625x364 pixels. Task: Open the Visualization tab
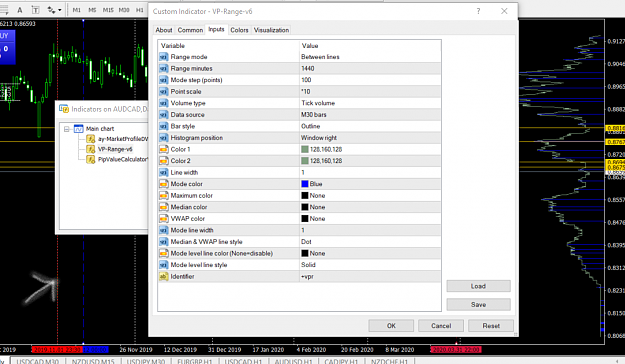click(x=271, y=30)
